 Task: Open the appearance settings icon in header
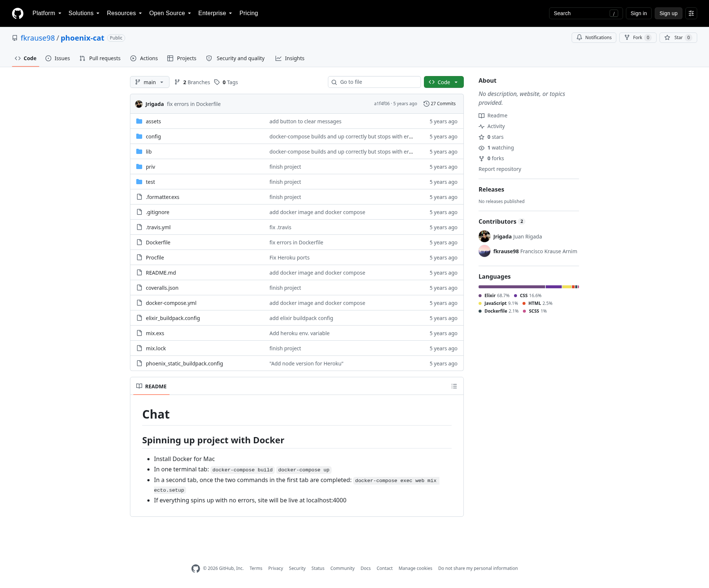pos(691,13)
